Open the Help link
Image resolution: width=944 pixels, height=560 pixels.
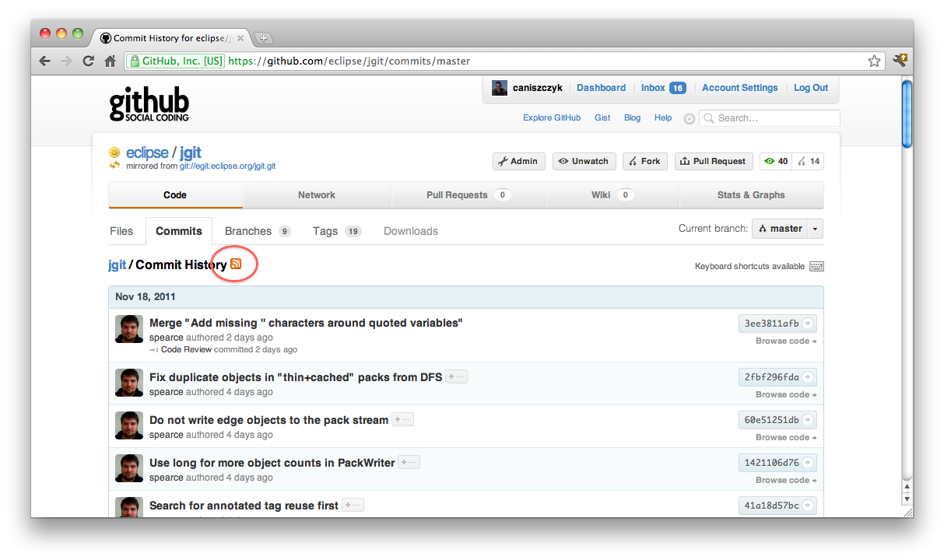663,118
